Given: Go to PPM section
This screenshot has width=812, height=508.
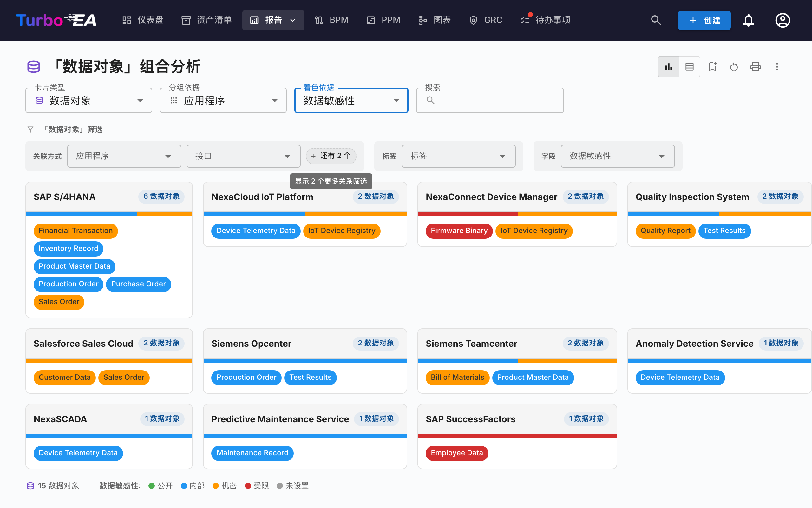Looking at the screenshot, I should pos(383,20).
